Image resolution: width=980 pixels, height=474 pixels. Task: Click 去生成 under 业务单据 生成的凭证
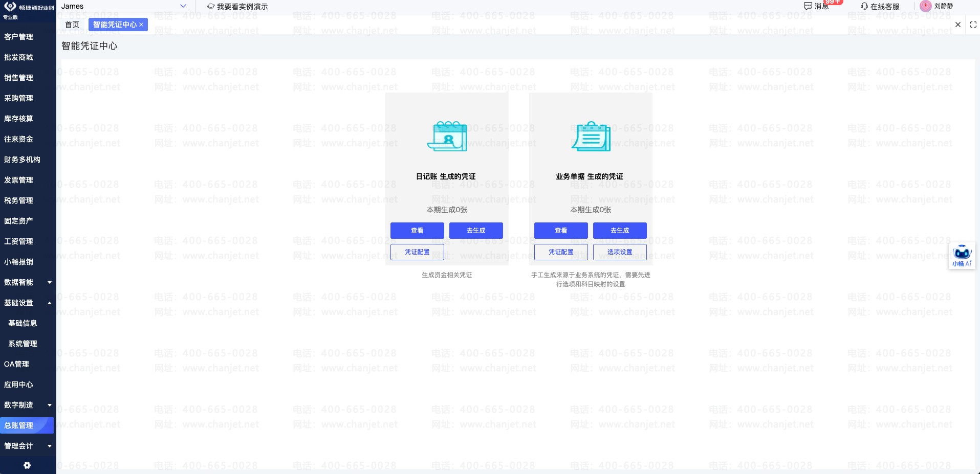(x=620, y=231)
